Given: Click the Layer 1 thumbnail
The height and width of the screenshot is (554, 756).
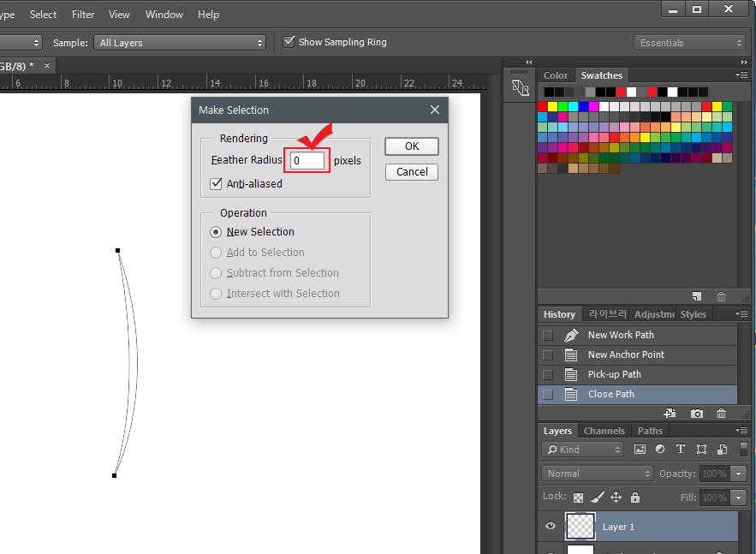Looking at the screenshot, I should click(580, 526).
